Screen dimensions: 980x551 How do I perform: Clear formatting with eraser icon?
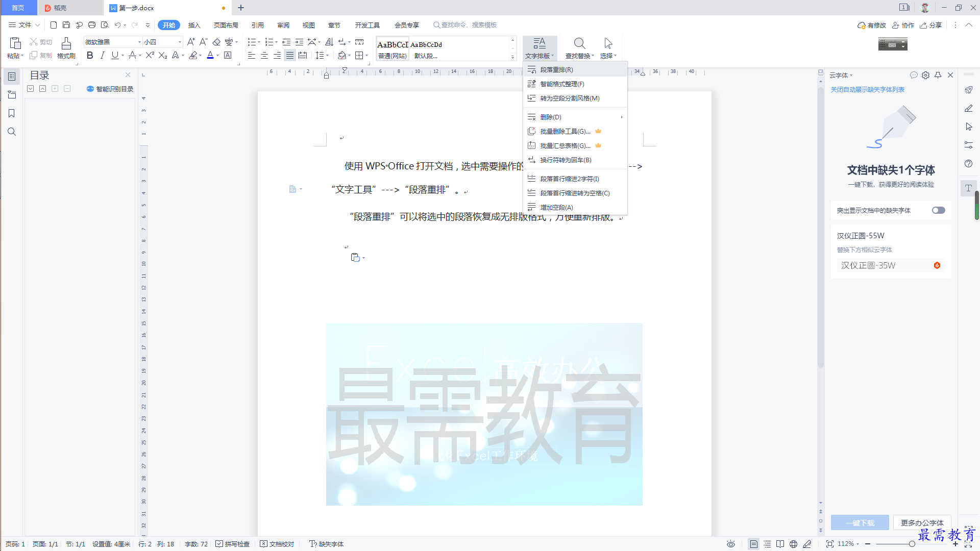216,42
